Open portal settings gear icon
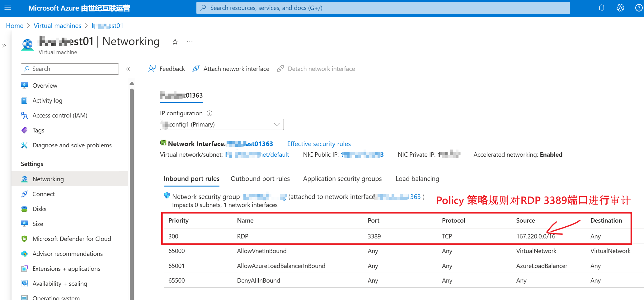 (620, 8)
